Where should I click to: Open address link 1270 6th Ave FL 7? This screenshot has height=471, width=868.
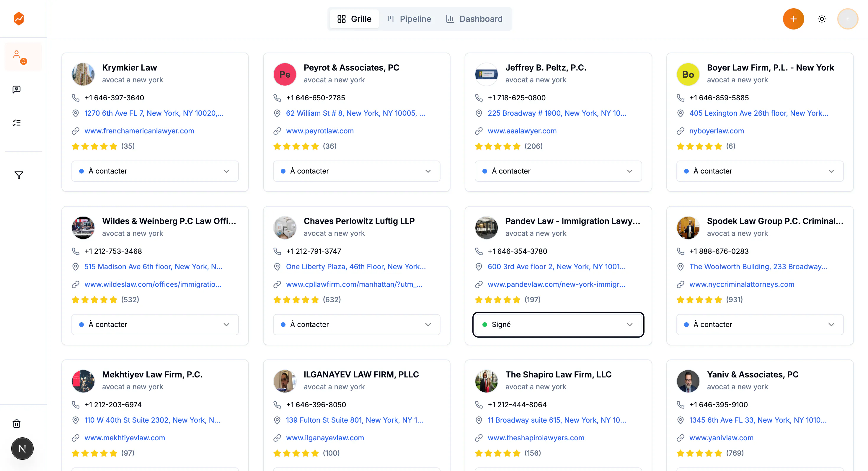(x=154, y=113)
